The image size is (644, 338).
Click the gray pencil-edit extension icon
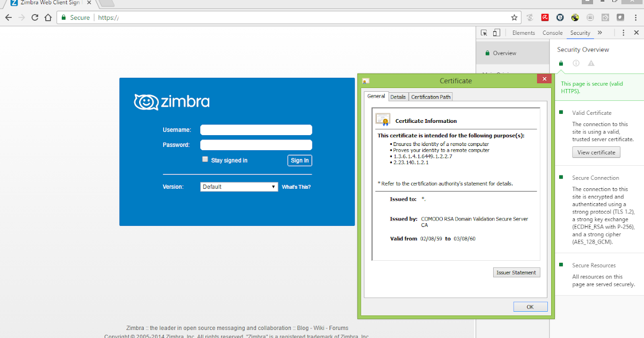pyautogui.click(x=605, y=18)
